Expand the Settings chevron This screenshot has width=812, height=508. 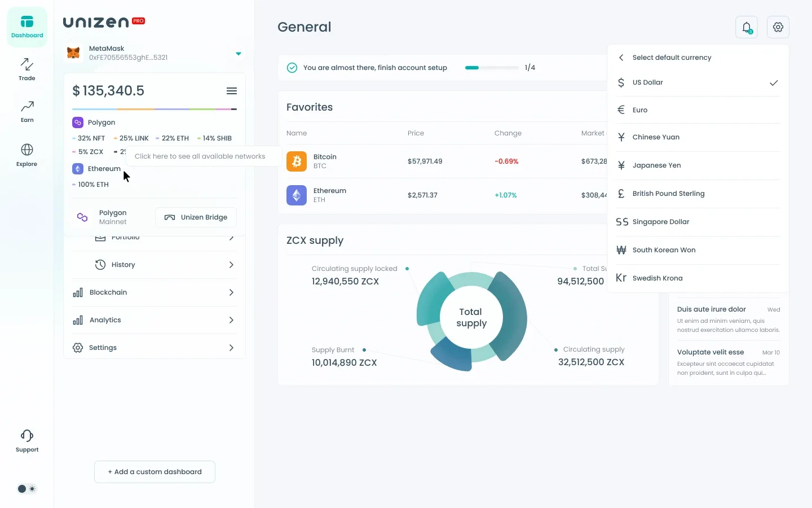click(x=231, y=348)
